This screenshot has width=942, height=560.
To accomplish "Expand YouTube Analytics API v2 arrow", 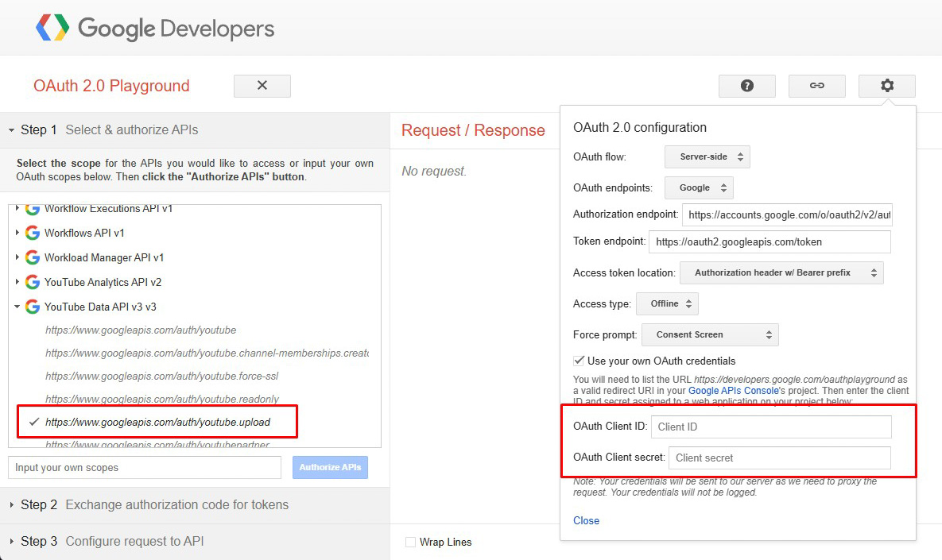I will point(17,281).
